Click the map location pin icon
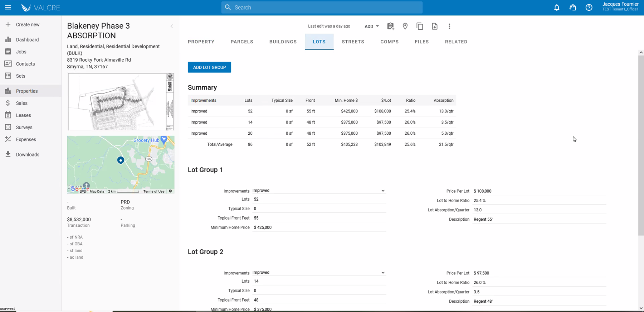Screen dimensions: 644x312 [405, 26]
